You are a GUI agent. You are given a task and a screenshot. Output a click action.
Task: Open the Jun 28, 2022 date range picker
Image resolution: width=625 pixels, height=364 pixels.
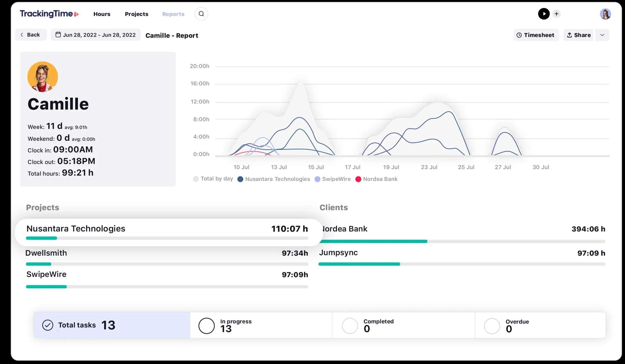[x=96, y=35]
